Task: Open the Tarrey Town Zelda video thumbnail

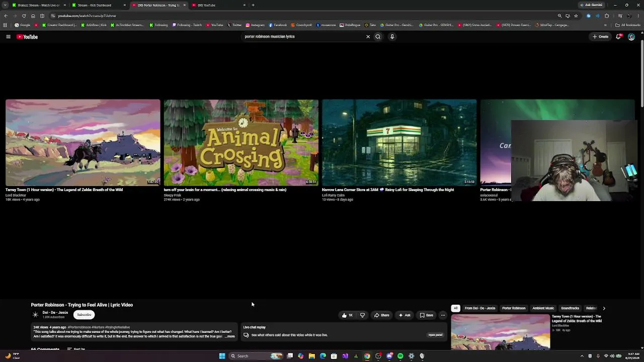Action: click(83, 143)
